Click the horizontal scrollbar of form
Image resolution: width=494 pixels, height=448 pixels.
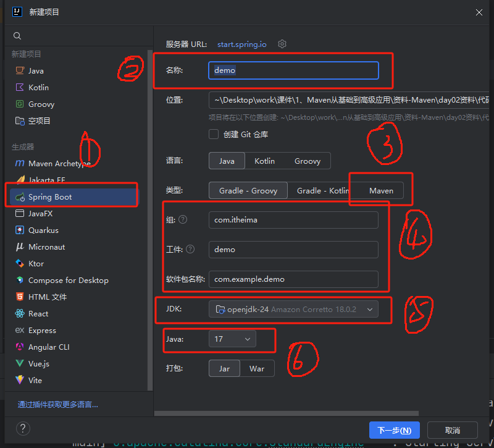click(x=287, y=413)
